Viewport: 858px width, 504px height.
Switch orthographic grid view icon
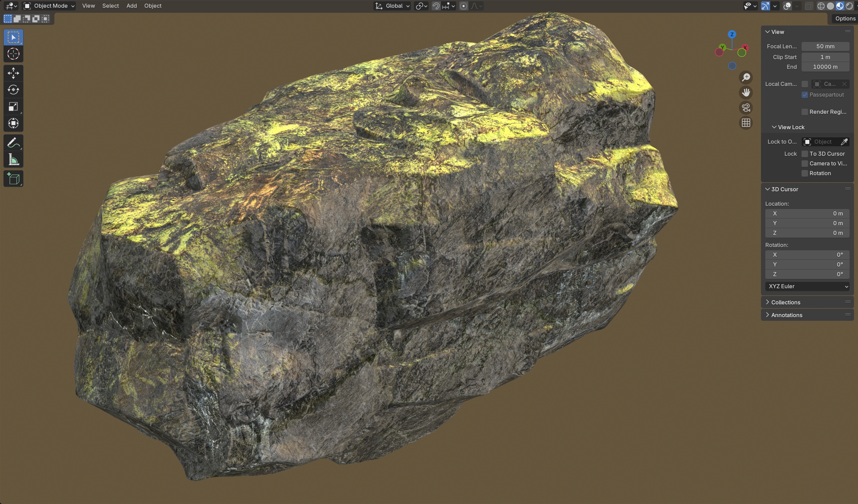pyautogui.click(x=746, y=122)
